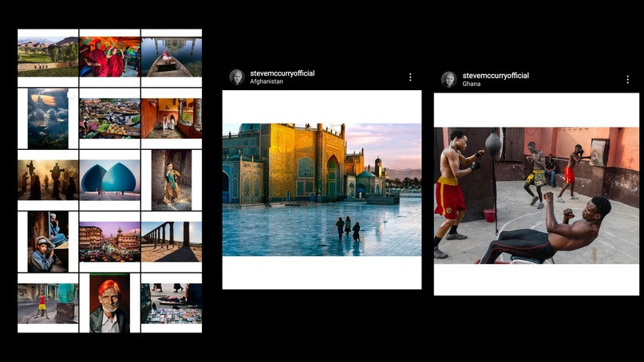This screenshot has width=644, height=362.
Task: Open the Ghana boxers training photo
Action: pyautogui.click(x=536, y=195)
